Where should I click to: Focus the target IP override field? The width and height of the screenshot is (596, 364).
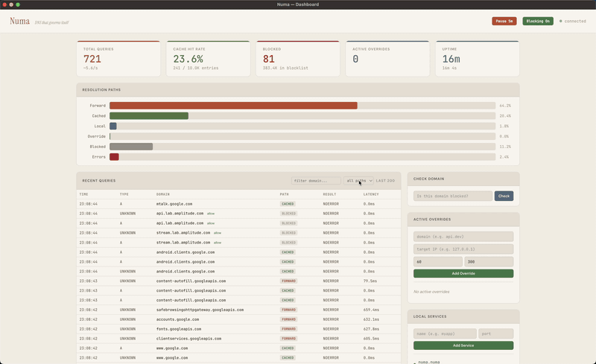pos(463,249)
